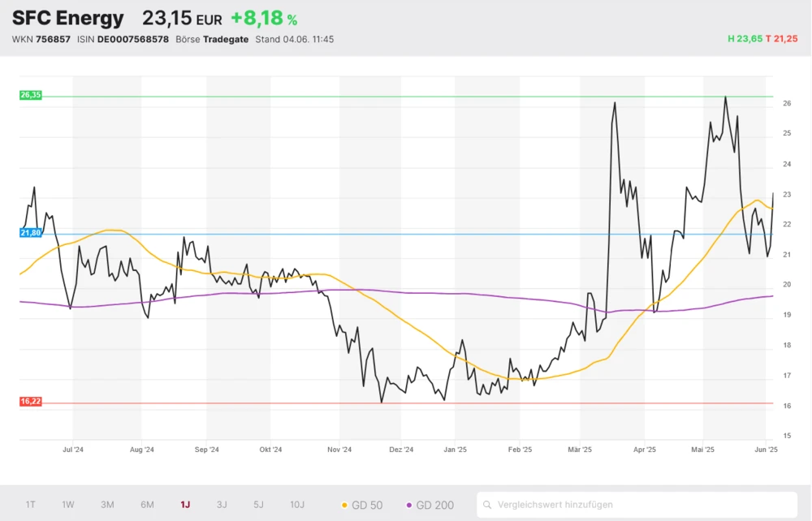812x521 pixels.
Task: Show the 10J chart period
Action: pyautogui.click(x=297, y=505)
